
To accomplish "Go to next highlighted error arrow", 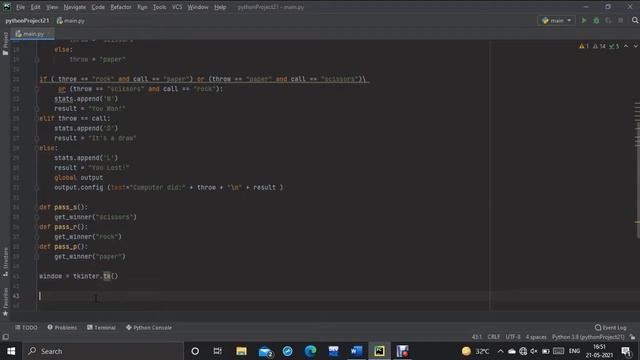I will [x=636, y=46].
